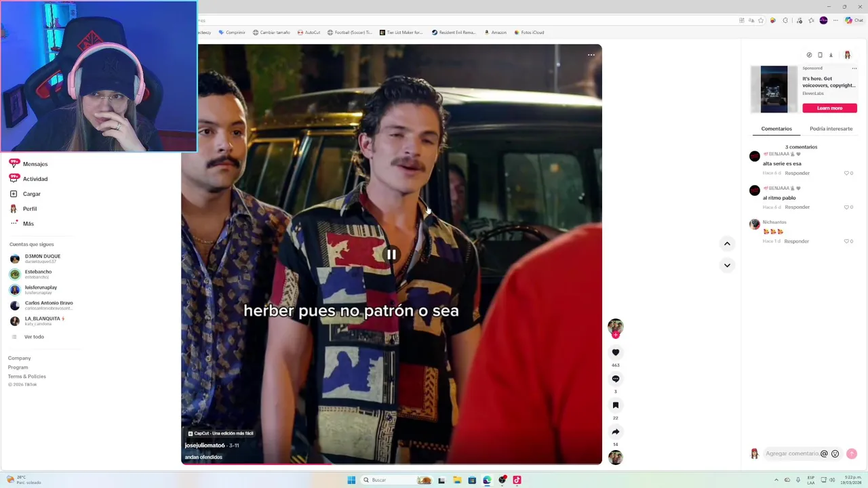Open the Program footer link

[18, 367]
